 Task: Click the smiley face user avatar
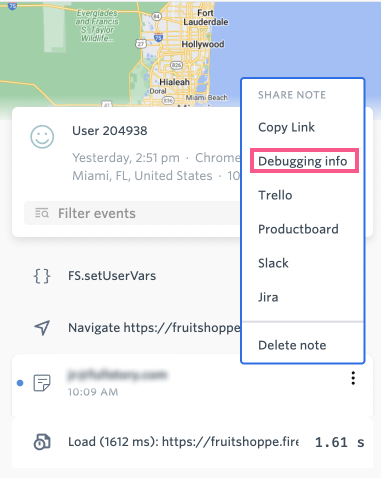click(x=42, y=137)
